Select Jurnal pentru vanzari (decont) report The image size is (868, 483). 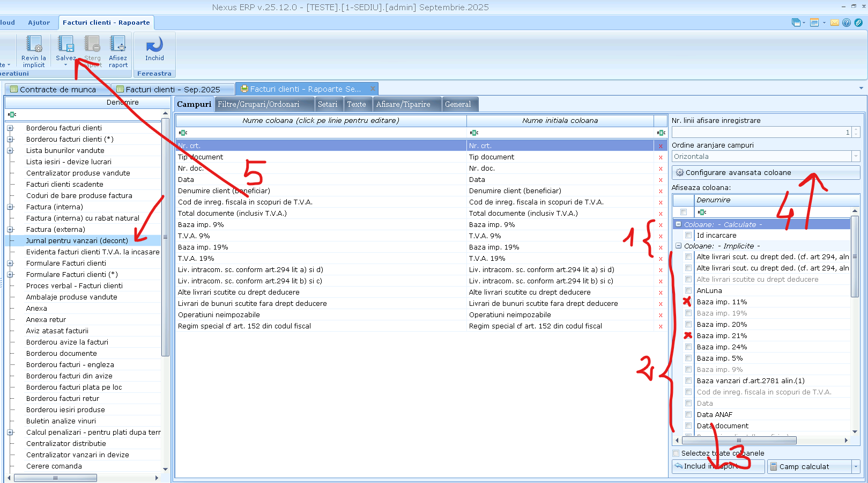tap(77, 241)
